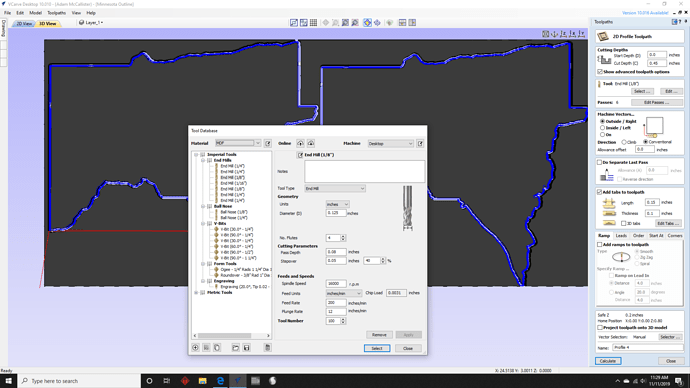Toggle Show advanced toolpath options checkbox

[x=600, y=72]
